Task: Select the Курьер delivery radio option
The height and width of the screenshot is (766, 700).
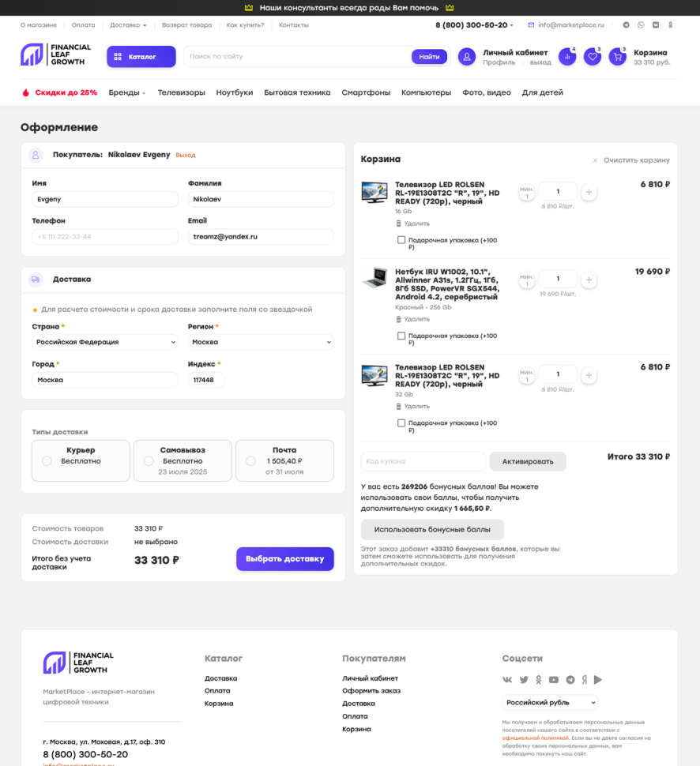Action: (x=47, y=460)
